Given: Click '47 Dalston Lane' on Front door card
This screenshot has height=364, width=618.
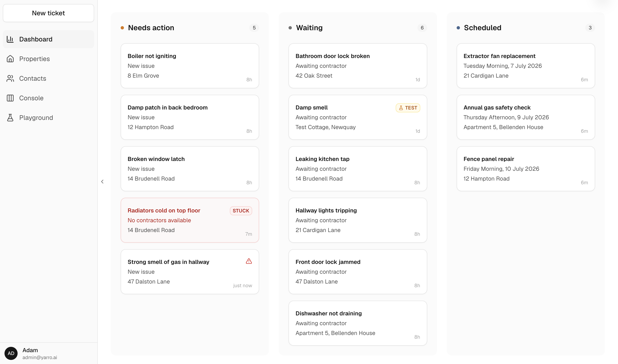Looking at the screenshot, I should [x=317, y=282].
